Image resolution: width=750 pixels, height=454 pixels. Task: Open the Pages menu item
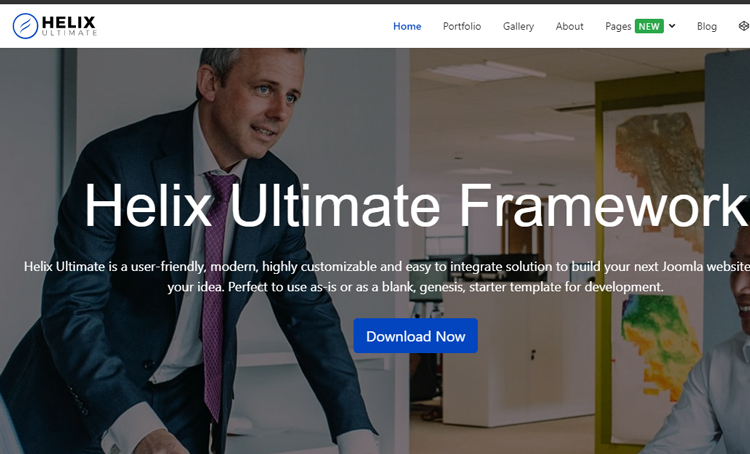(618, 26)
